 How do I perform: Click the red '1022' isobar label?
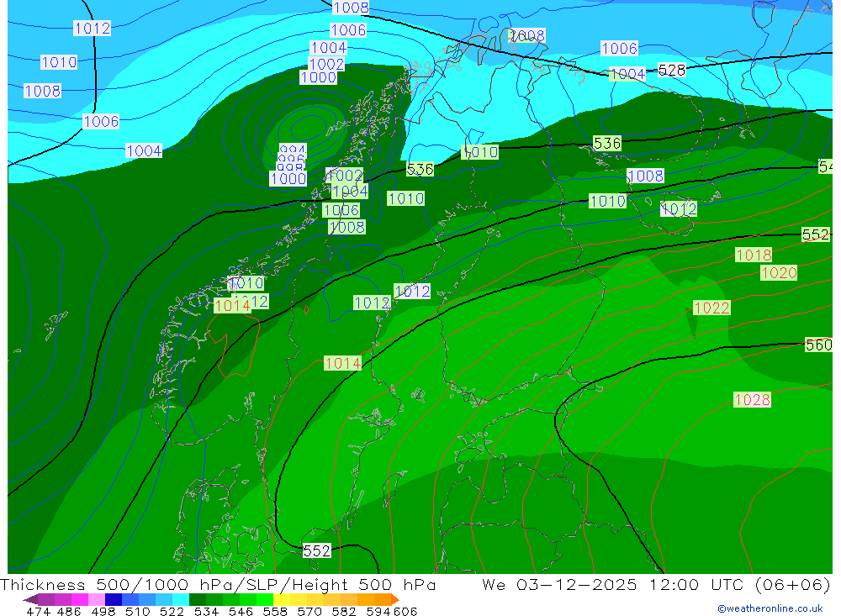pyautogui.click(x=711, y=308)
